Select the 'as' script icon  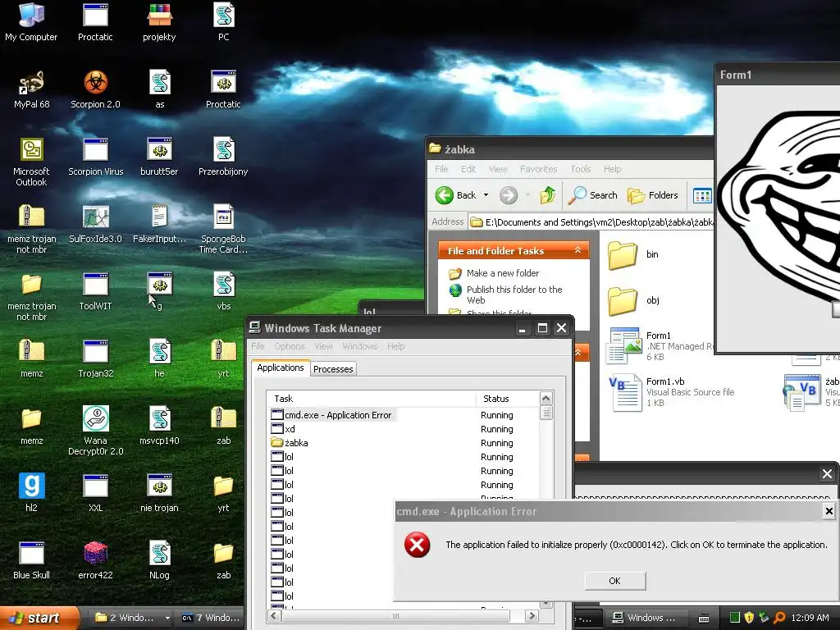point(160,89)
